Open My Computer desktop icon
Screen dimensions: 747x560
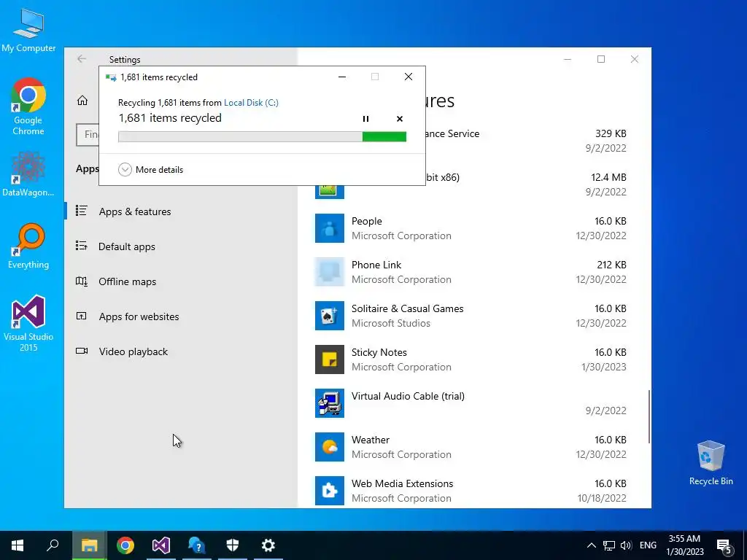[28, 29]
